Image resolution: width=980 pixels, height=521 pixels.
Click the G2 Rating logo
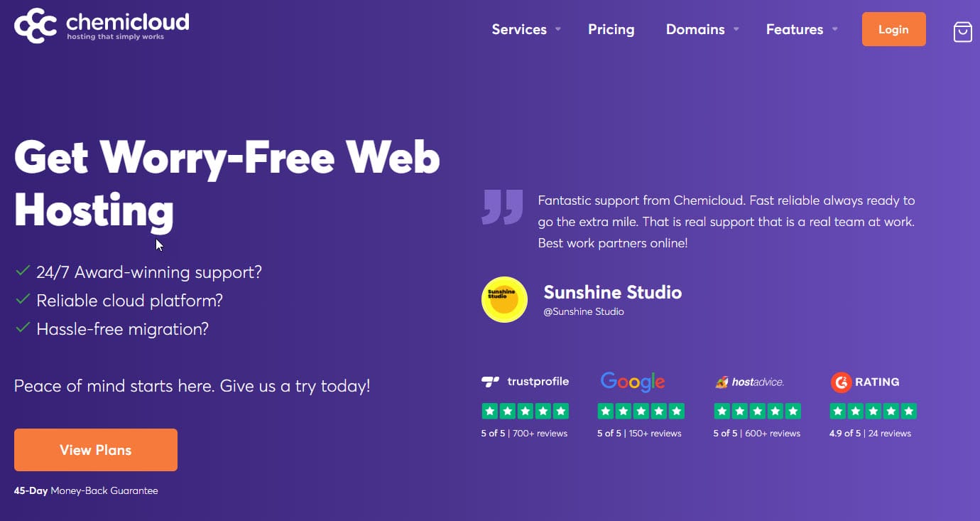(865, 382)
